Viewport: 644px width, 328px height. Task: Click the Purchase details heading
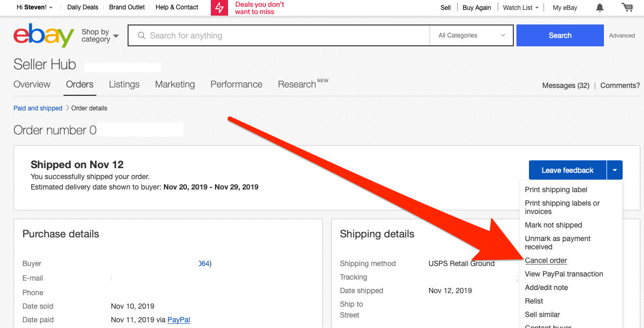tap(61, 234)
